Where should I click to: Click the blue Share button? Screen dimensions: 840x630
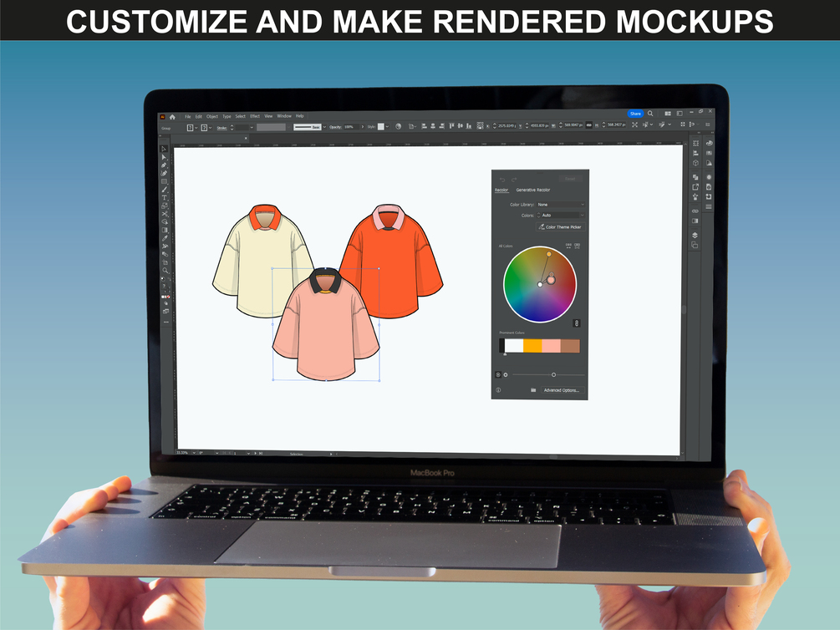pyautogui.click(x=635, y=114)
